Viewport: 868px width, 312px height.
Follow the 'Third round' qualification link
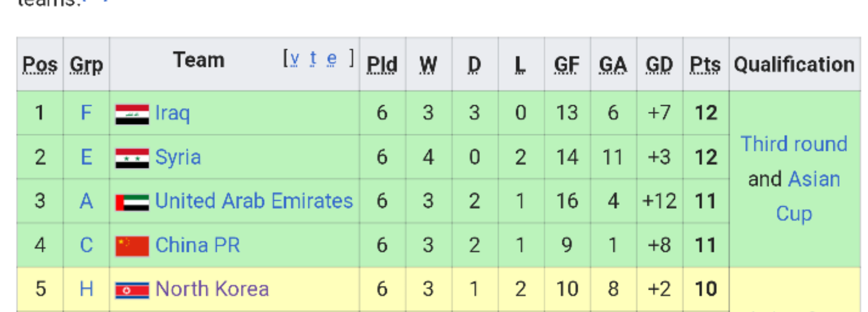[x=793, y=144]
